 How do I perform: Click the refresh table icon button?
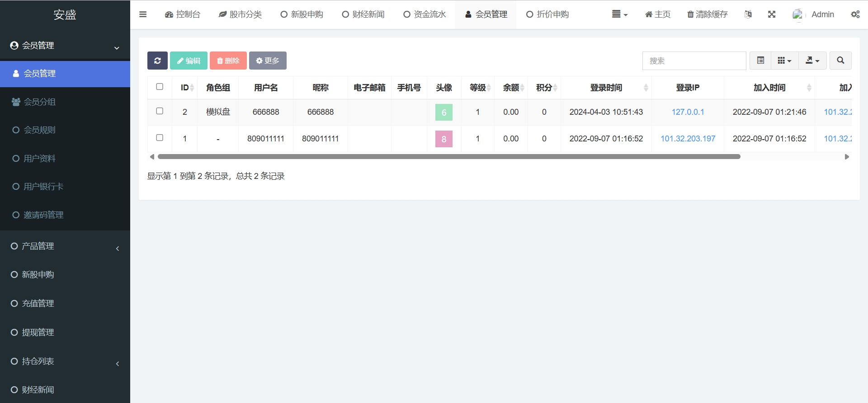pos(157,61)
